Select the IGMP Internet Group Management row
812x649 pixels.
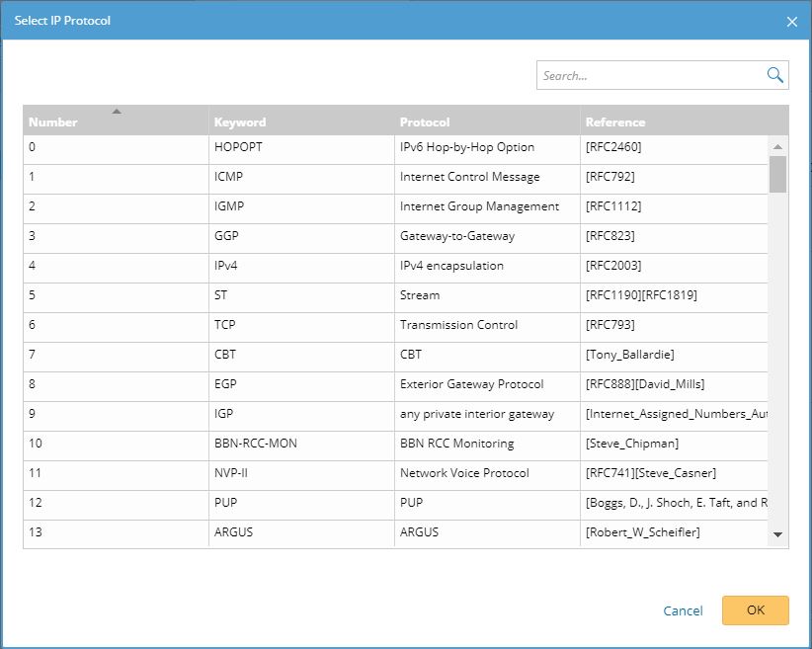395,206
